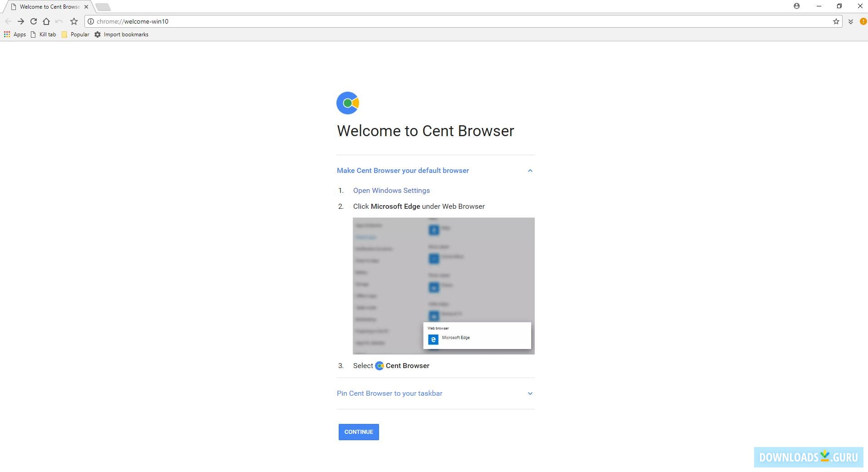Open the Popular bookmarks folder
The width and height of the screenshot is (868, 472).
pyautogui.click(x=75, y=34)
